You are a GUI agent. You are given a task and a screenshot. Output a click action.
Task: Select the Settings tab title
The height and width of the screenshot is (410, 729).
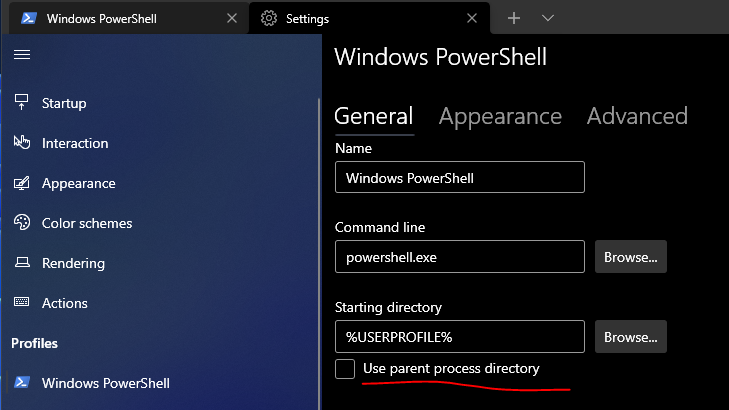[x=307, y=19]
